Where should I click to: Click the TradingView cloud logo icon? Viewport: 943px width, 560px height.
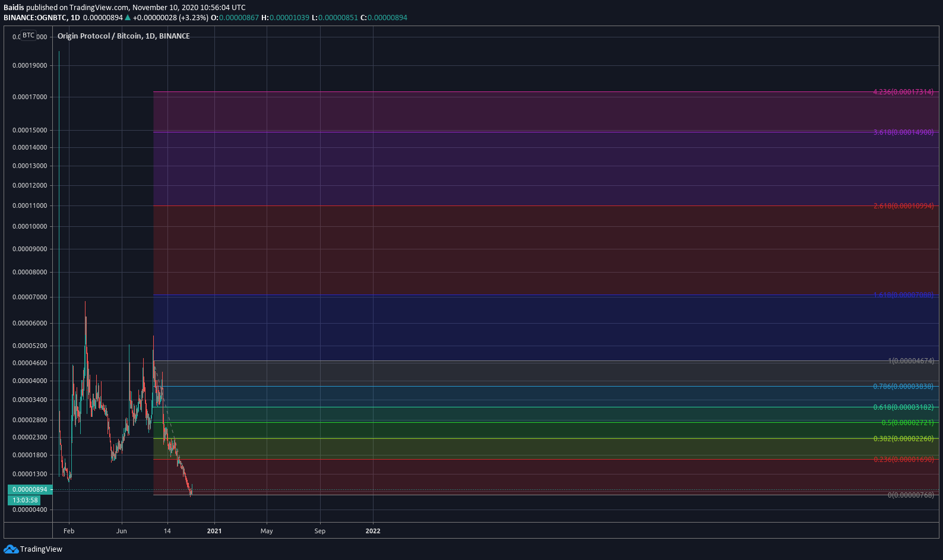click(x=11, y=549)
